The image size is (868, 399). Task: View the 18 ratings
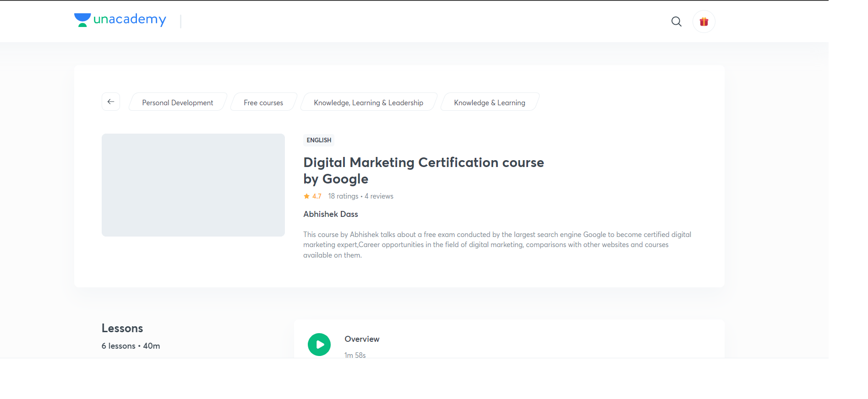[x=343, y=196]
